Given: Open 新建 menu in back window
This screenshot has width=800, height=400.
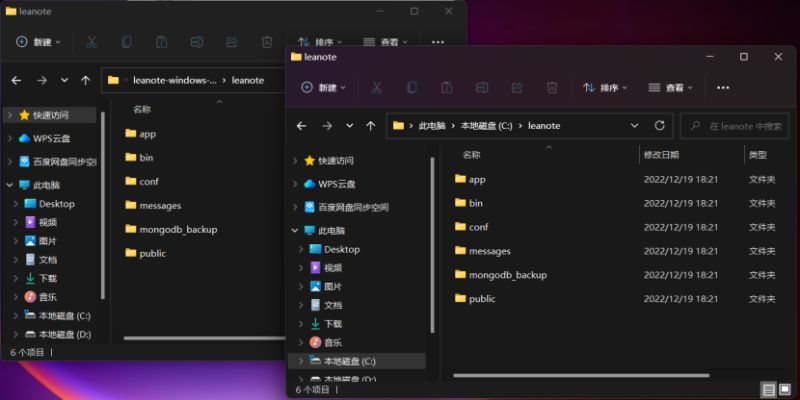Looking at the screenshot, I should coord(38,42).
